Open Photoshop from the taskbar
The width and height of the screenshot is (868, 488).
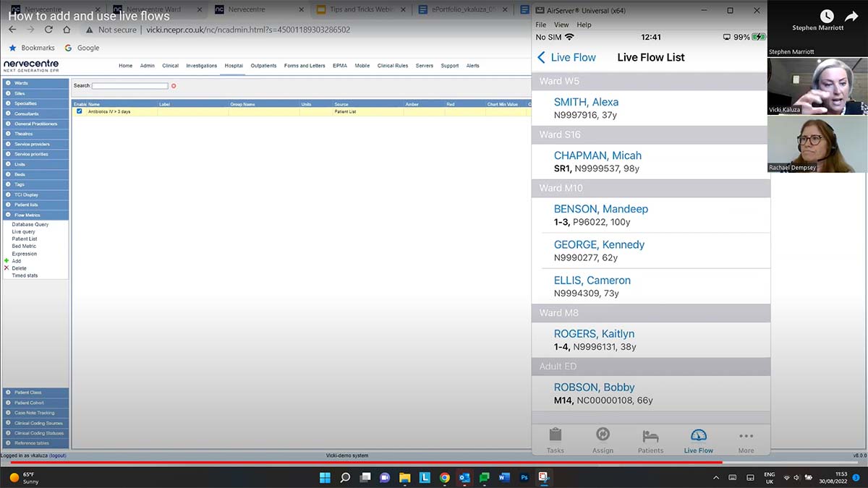(x=524, y=478)
